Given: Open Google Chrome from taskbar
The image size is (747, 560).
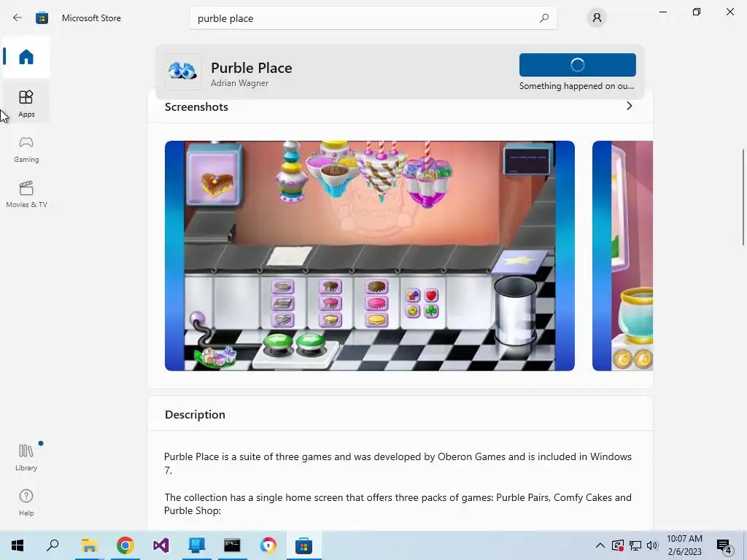Looking at the screenshot, I should (x=125, y=545).
